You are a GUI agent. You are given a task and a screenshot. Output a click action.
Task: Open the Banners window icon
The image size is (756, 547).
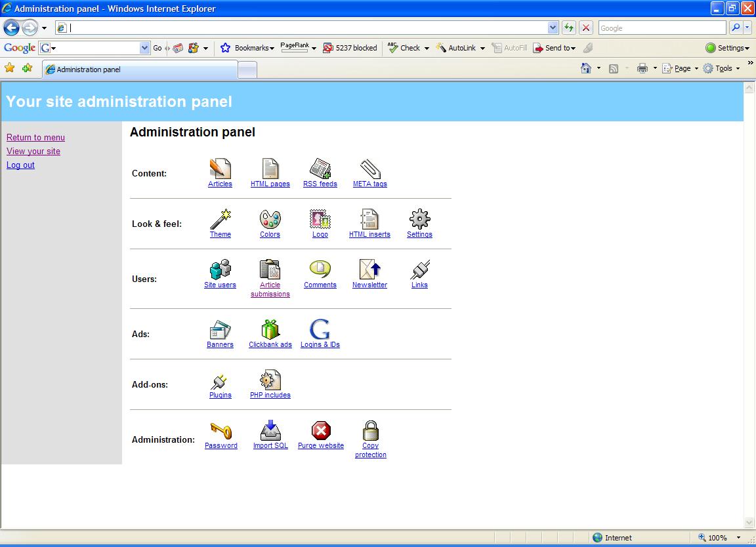pos(220,330)
